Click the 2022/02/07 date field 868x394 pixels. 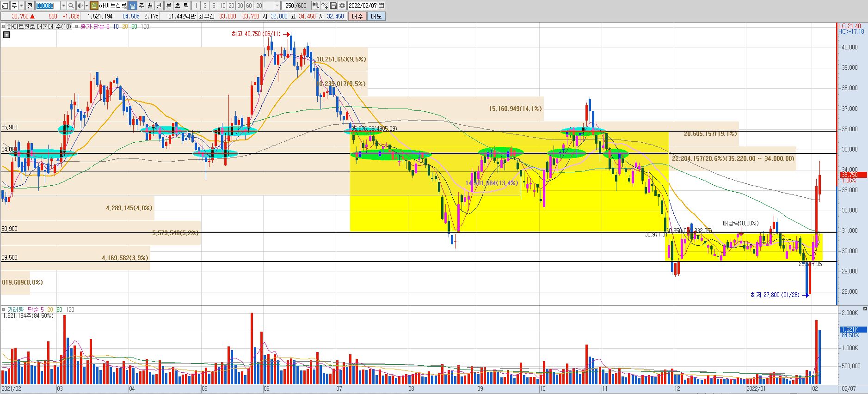363,6
